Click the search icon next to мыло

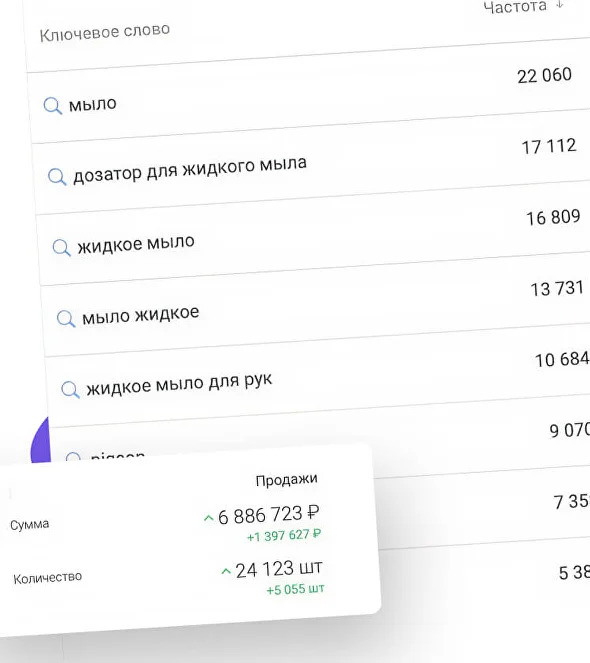click(53, 106)
